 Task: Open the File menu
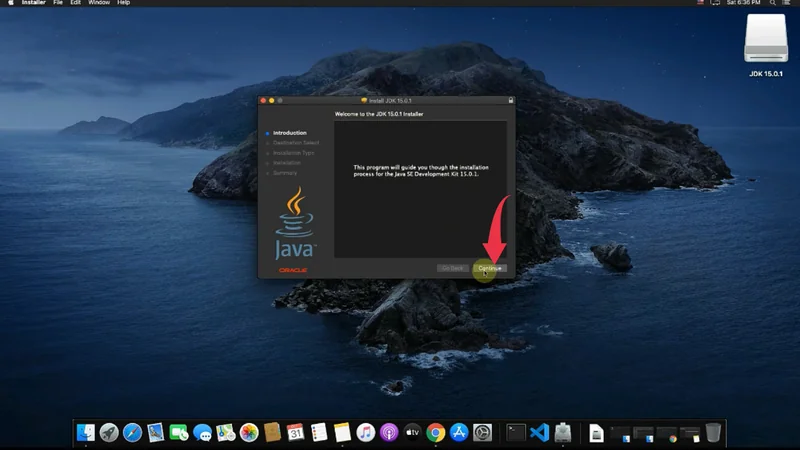tap(58, 3)
